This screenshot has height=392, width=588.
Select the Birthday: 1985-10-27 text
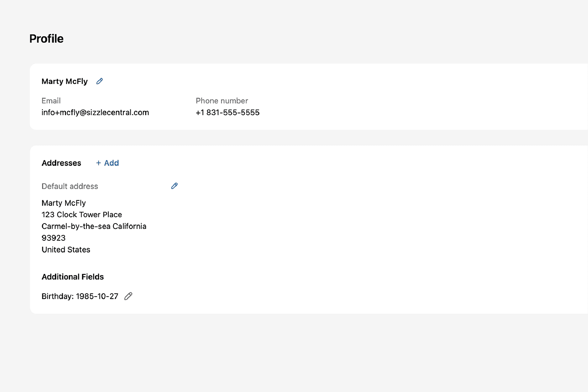(80, 296)
